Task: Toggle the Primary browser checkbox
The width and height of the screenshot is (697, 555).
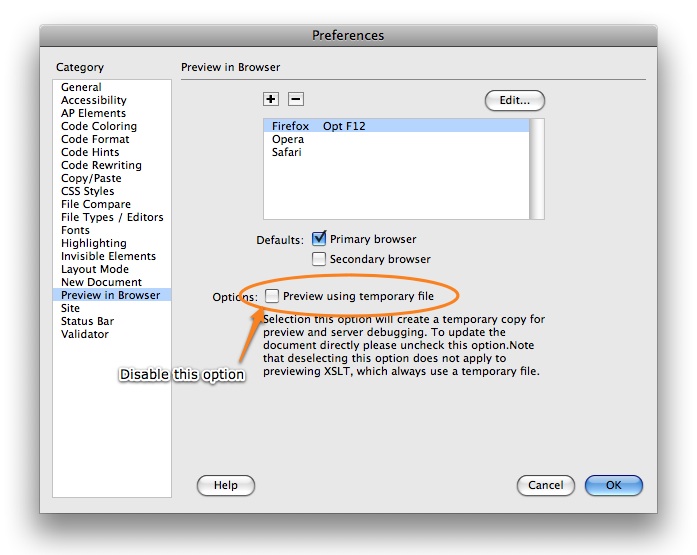Action: click(x=319, y=239)
